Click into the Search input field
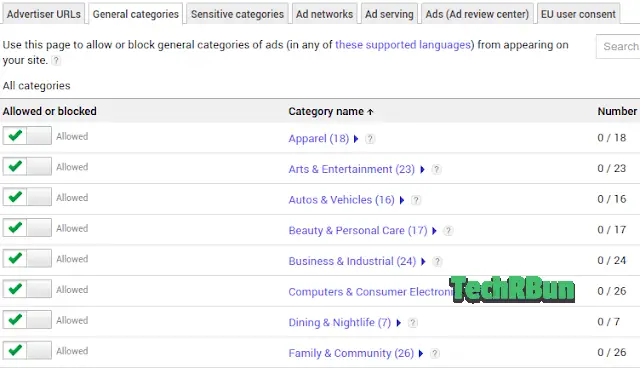 (618, 47)
